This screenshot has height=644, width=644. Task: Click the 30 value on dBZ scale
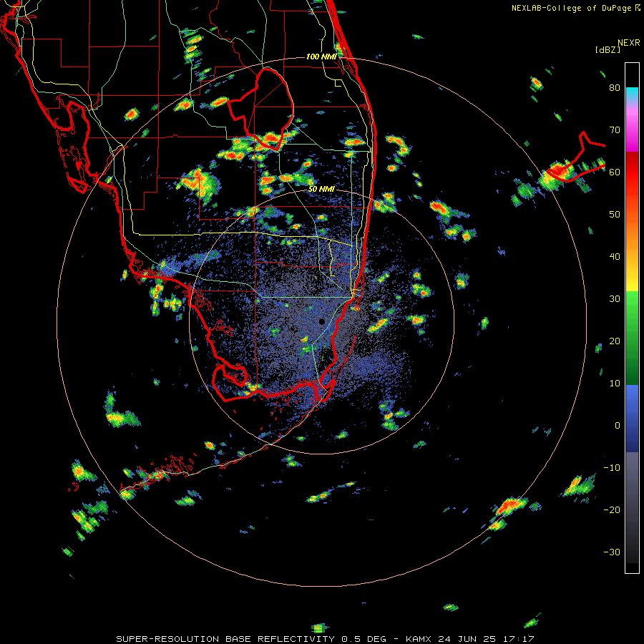615,299
